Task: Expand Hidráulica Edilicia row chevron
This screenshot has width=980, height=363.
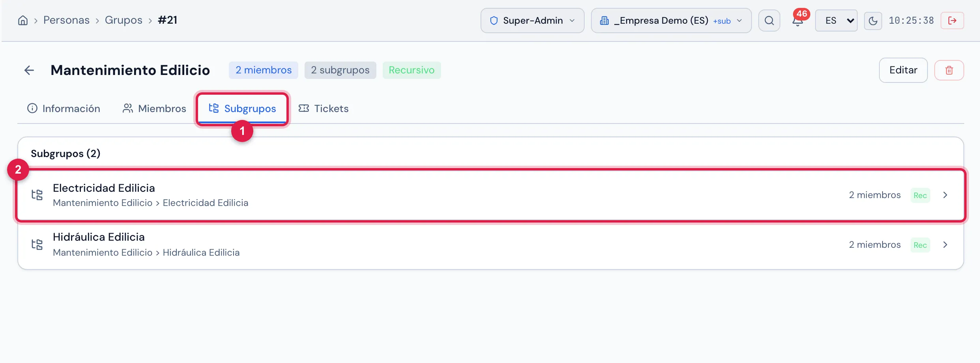Action: click(945, 245)
